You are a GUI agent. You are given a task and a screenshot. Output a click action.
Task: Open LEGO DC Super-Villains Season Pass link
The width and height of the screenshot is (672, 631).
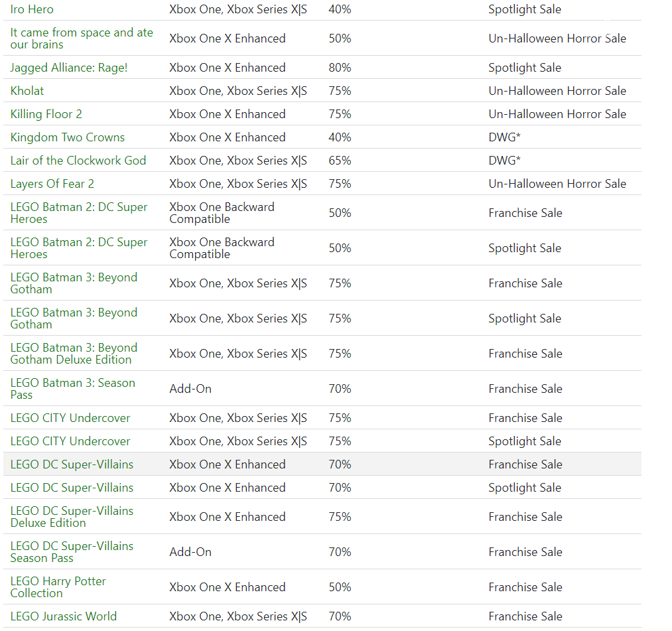72,552
